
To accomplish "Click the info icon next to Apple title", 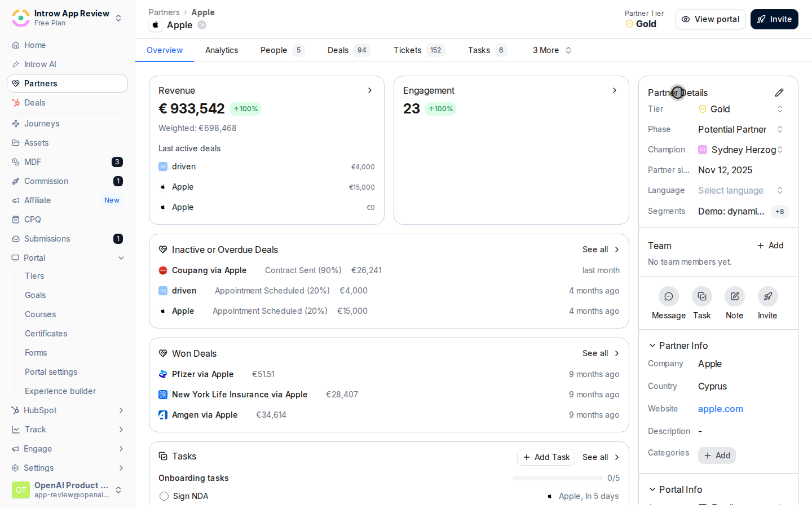I will coord(202,25).
